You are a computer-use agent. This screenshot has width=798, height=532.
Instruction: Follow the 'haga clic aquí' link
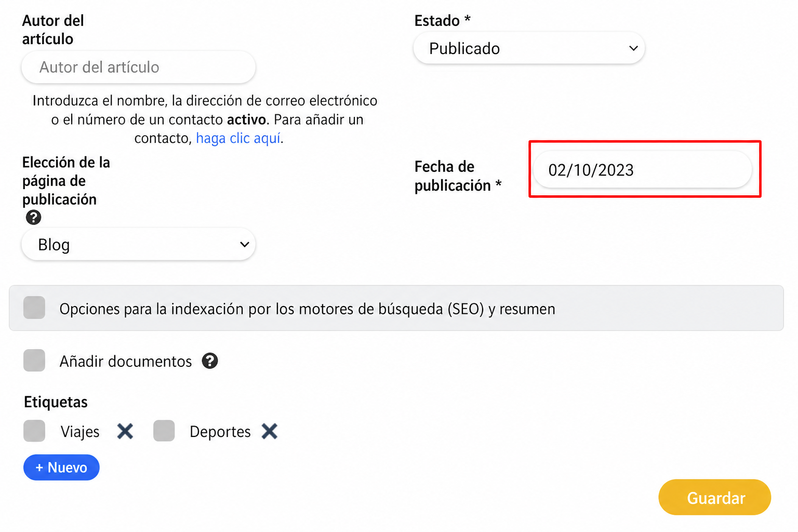(238, 138)
